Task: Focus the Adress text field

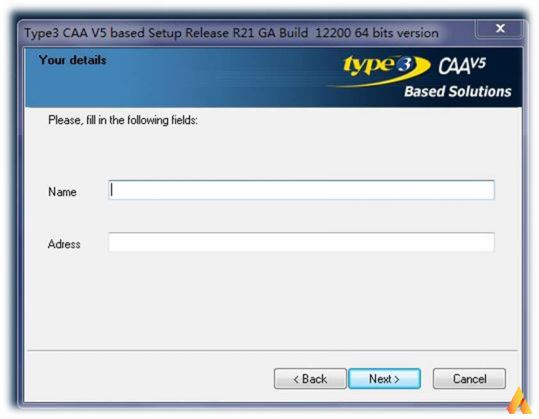Action: click(301, 242)
